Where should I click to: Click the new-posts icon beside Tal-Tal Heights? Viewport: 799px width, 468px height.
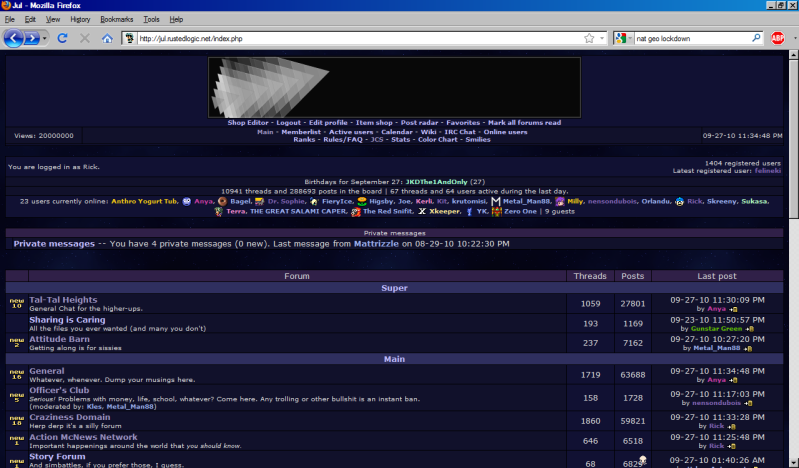[x=16, y=304]
